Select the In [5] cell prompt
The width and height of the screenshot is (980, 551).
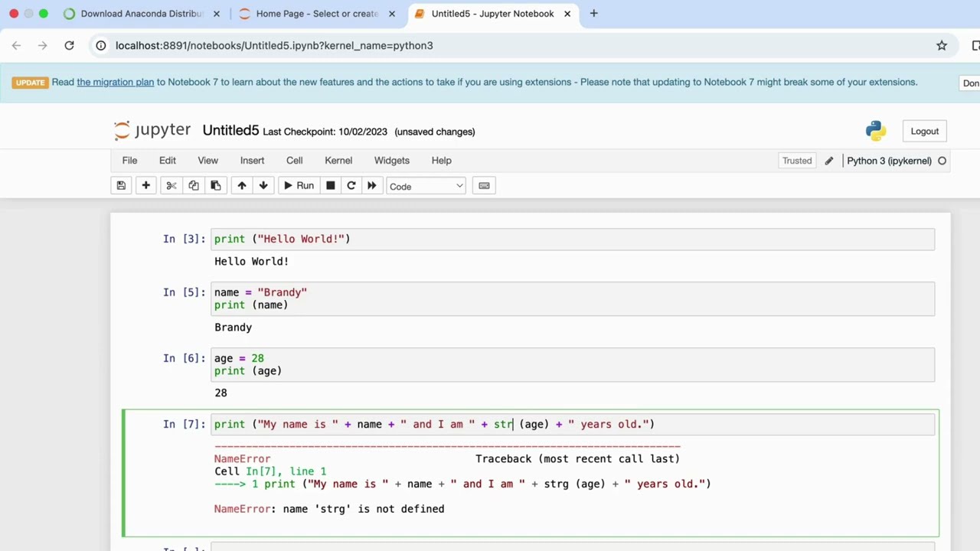click(184, 292)
